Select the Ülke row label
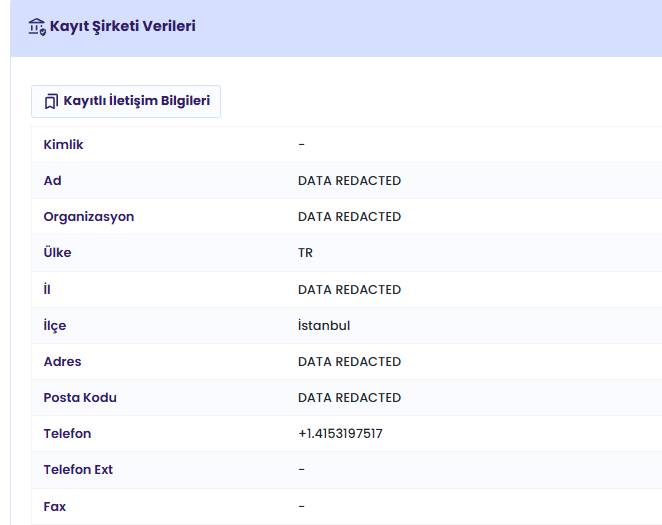Image resolution: width=662 pixels, height=525 pixels. tap(57, 252)
